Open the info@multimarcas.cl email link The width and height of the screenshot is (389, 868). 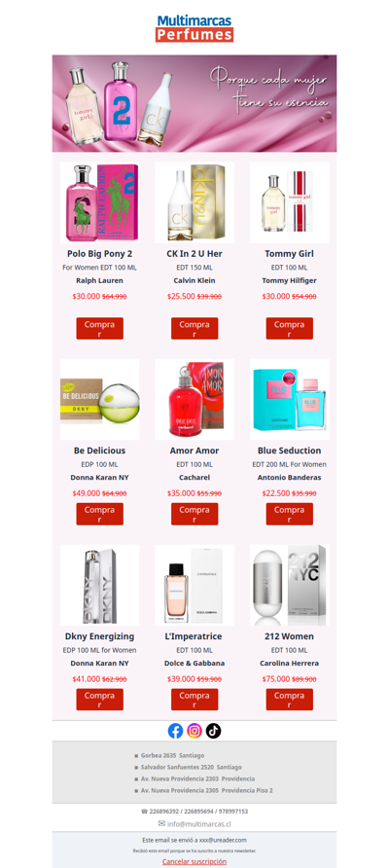(198, 823)
